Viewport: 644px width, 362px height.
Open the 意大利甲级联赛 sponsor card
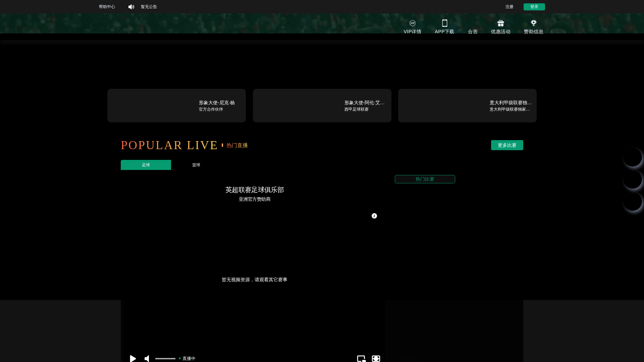pyautogui.click(x=467, y=106)
